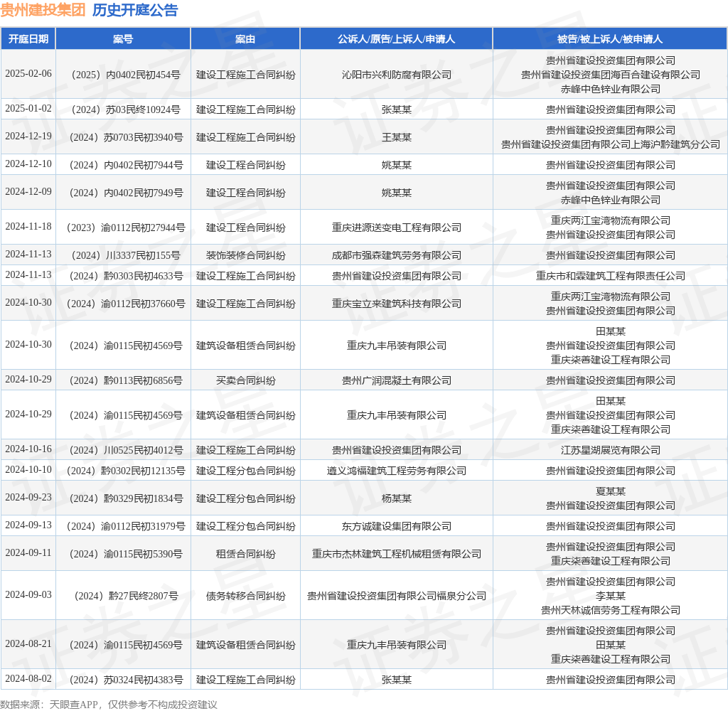Click defendant 江苏星湖展览有限公司

coord(610,450)
